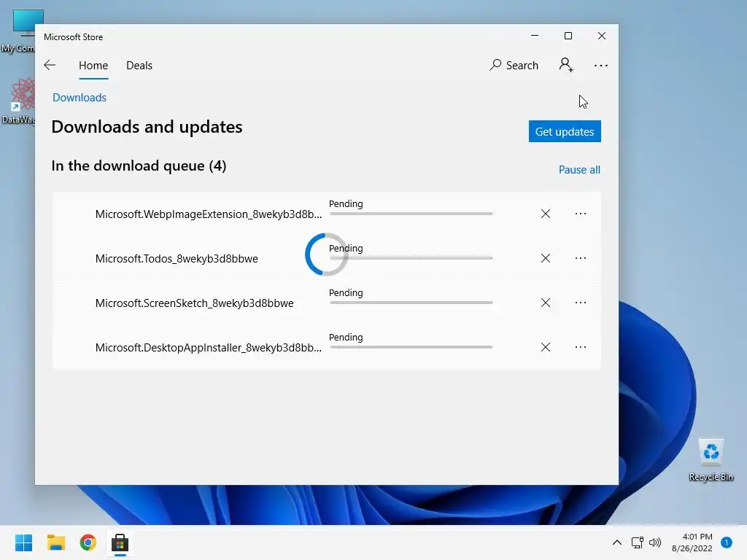747x560 pixels.
Task: Maximize the Microsoft Store window
Action: point(568,36)
